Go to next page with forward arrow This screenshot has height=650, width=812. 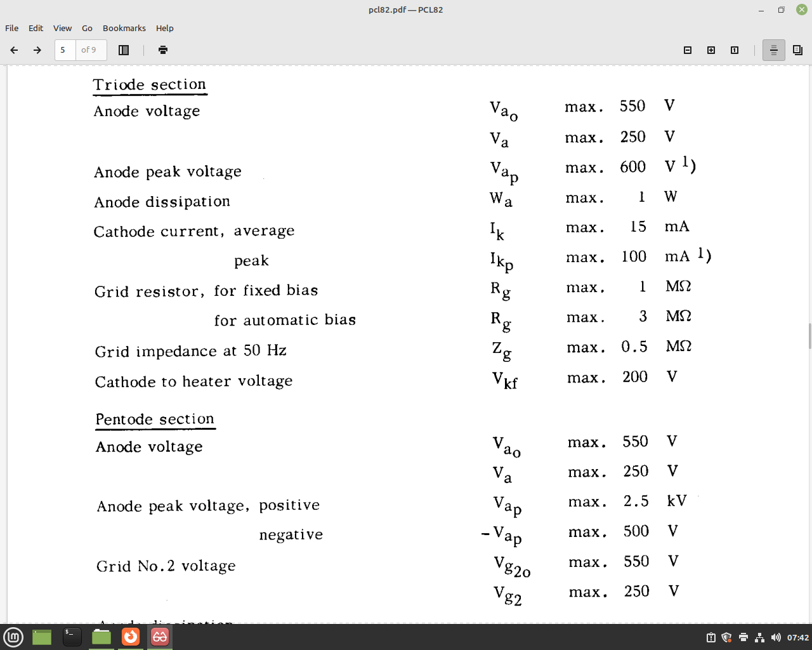[37, 50]
